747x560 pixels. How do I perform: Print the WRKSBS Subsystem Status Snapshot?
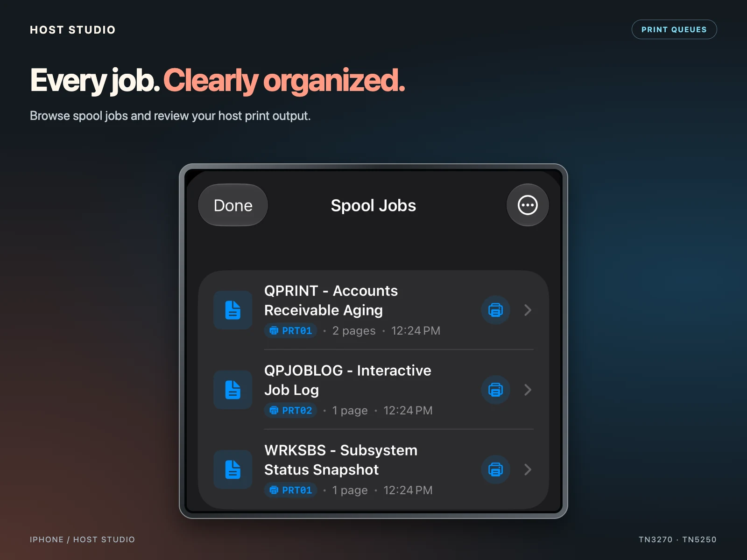(x=495, y=469)
